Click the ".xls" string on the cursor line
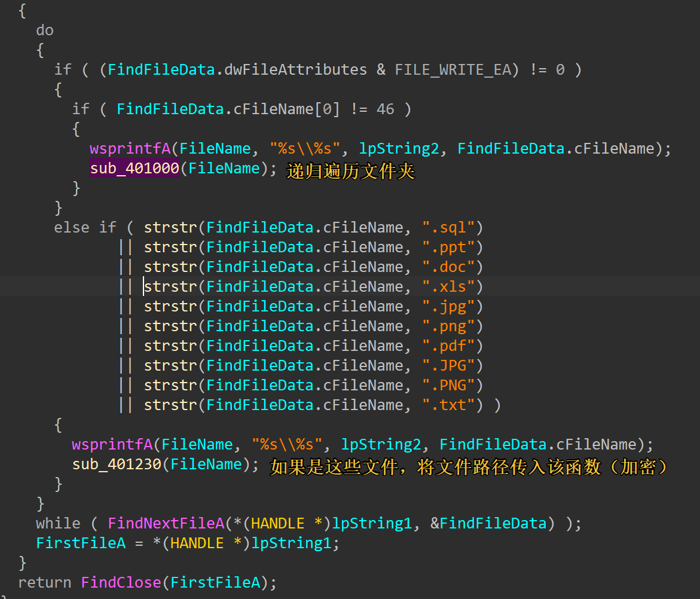This screenshot has width=700, height=599. click(x=448, y=287)
